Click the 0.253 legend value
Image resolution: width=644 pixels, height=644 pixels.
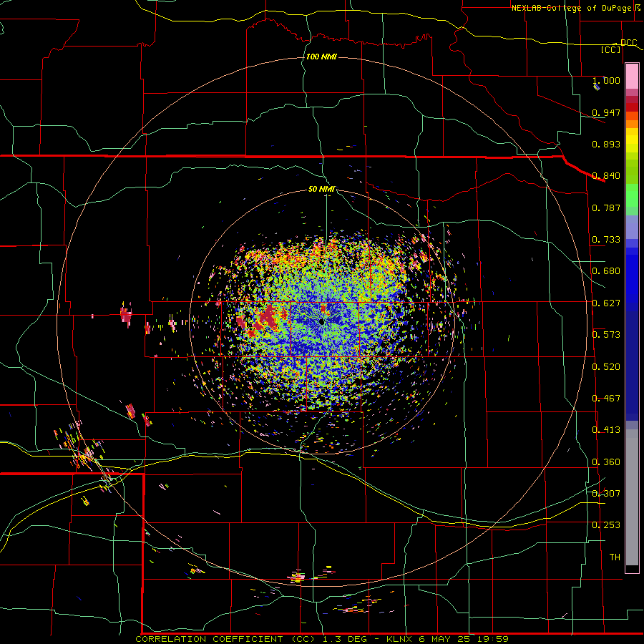click(606, 525)
